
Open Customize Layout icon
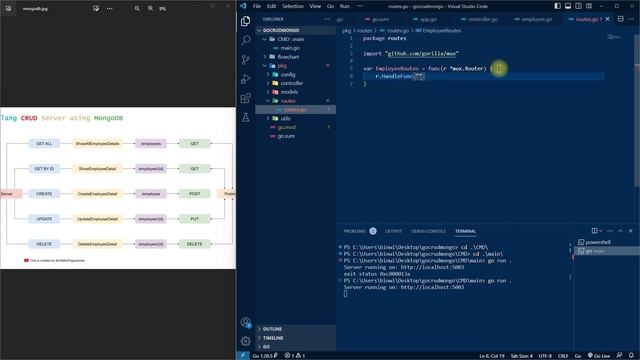(589, 6)
